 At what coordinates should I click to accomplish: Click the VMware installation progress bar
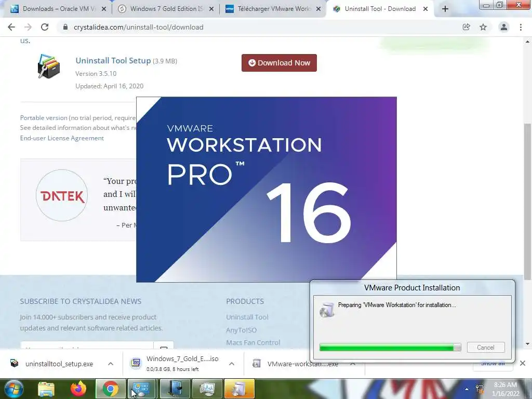point(390,347)
